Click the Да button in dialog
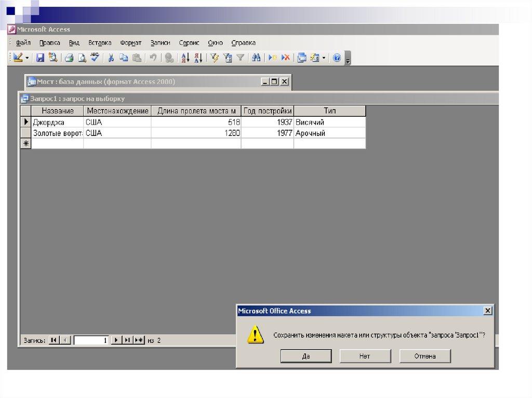Image resolution: width=532 pixels, height=398 pixels. point(305,356)
